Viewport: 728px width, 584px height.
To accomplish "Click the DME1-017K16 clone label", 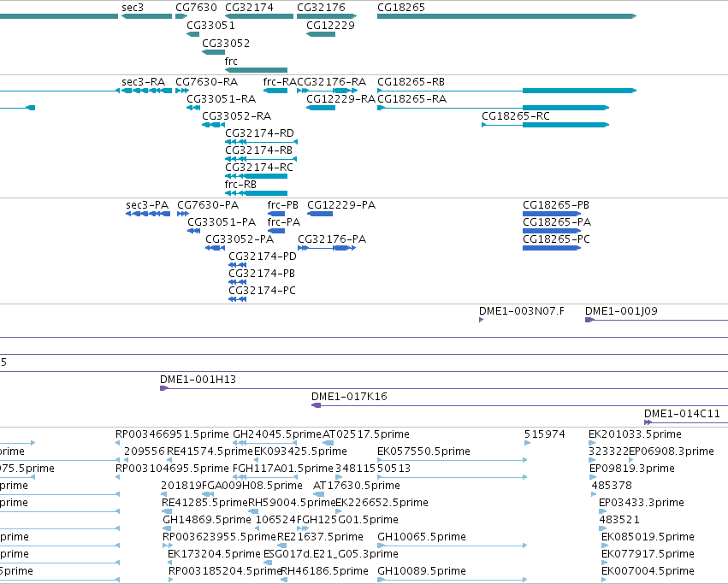I will point(349,397).
